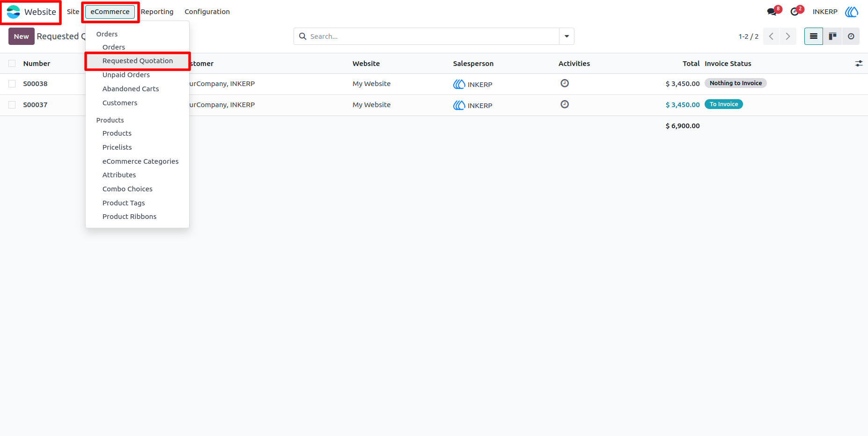Screen dimensions: 868x436
Task: Open the Website app logo icon
Action: point(14,12)
